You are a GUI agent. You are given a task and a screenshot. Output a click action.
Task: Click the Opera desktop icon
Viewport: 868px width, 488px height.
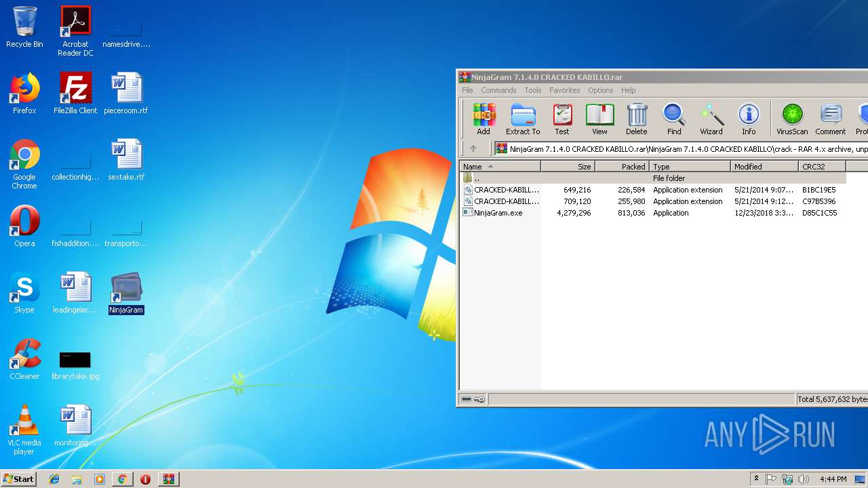coord(24,226)
